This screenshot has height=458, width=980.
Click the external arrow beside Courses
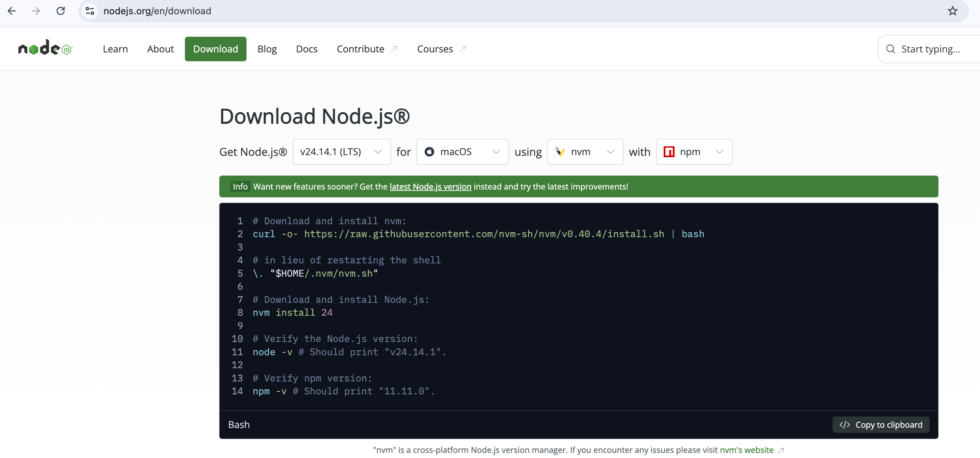click(x=463, y=49)
